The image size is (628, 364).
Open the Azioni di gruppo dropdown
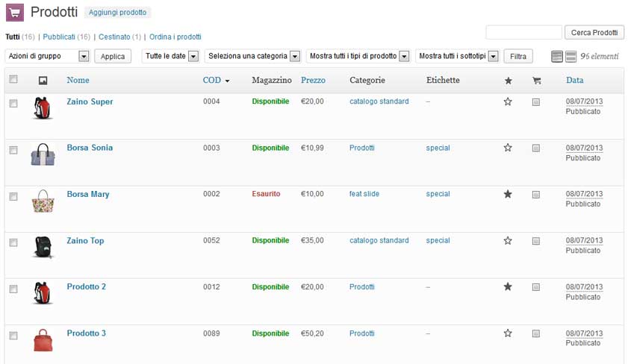pos(48,56)
